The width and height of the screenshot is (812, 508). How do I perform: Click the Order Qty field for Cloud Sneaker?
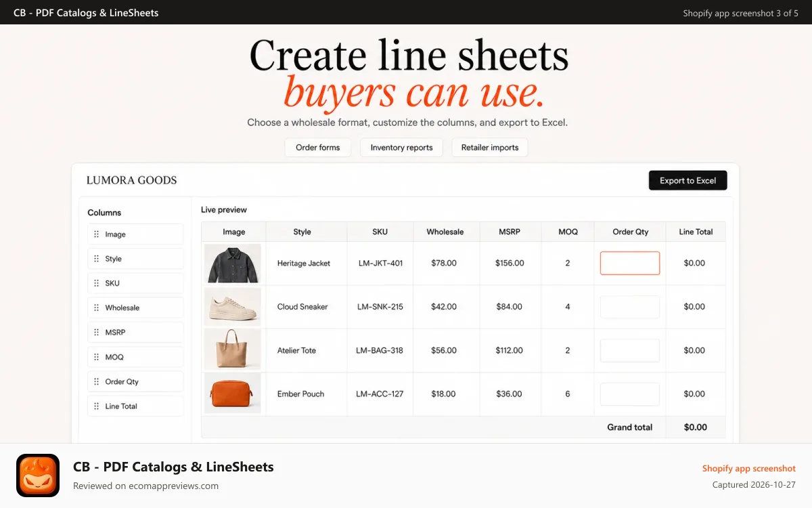coord(630,307)
